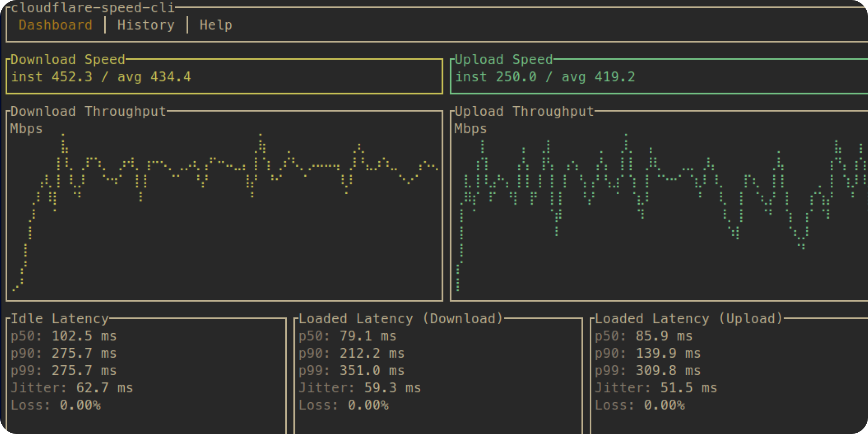This screenshot has width=868, height=434.
Task: Click the idle latency p50 102.5 ms value
Action: coord(84,336)
